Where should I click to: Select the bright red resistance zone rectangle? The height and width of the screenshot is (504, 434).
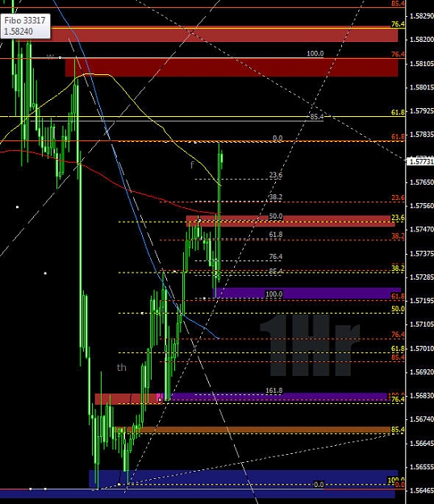pos(207,34)
